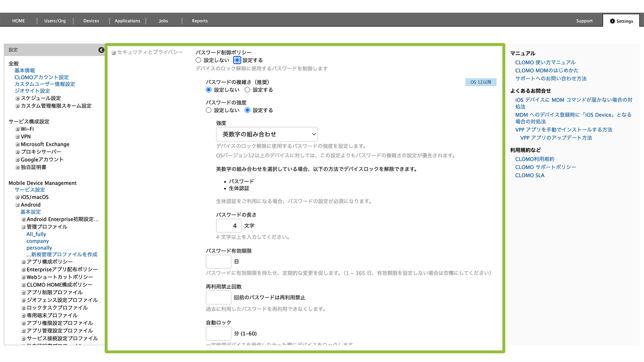Collapse the 設定 sidebar with arrow icon
The width and height of the screenshot is (644, 362).
pos(101,50)
